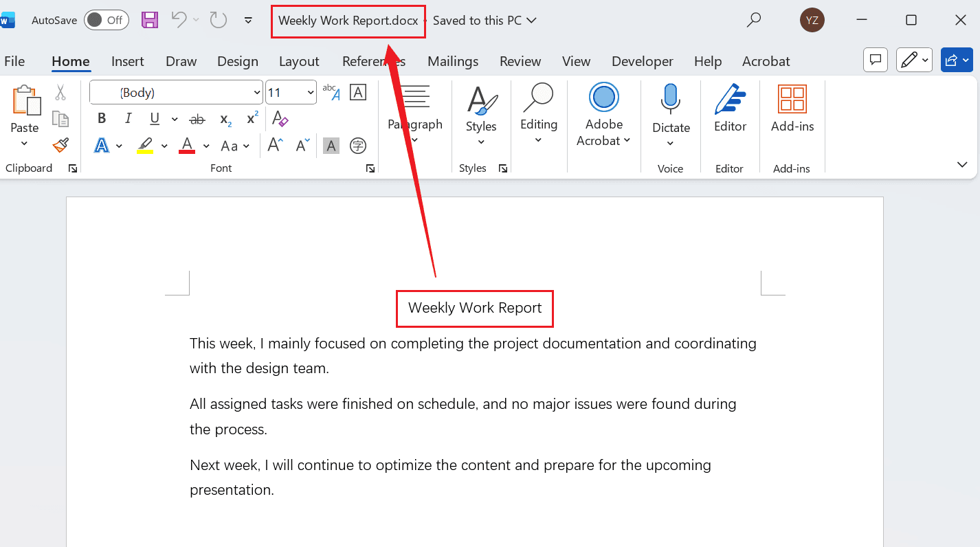Open the Customize Quick Access Toolbar menu

coord(248,20)
